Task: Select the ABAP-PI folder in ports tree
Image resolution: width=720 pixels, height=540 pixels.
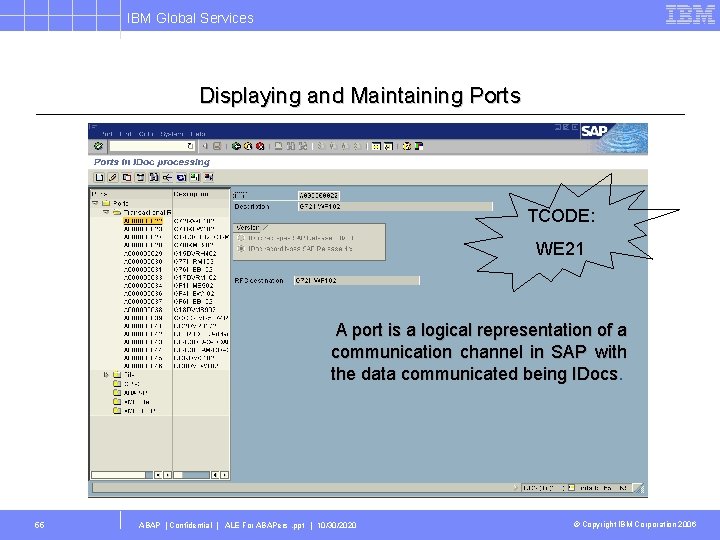Action: coord(130,393)
